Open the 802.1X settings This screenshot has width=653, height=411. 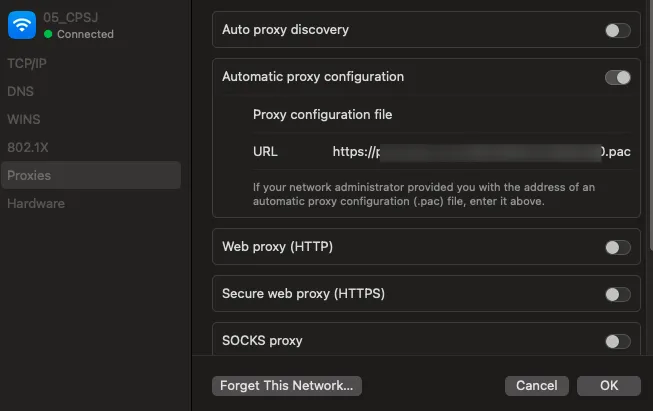pos(28,147)
